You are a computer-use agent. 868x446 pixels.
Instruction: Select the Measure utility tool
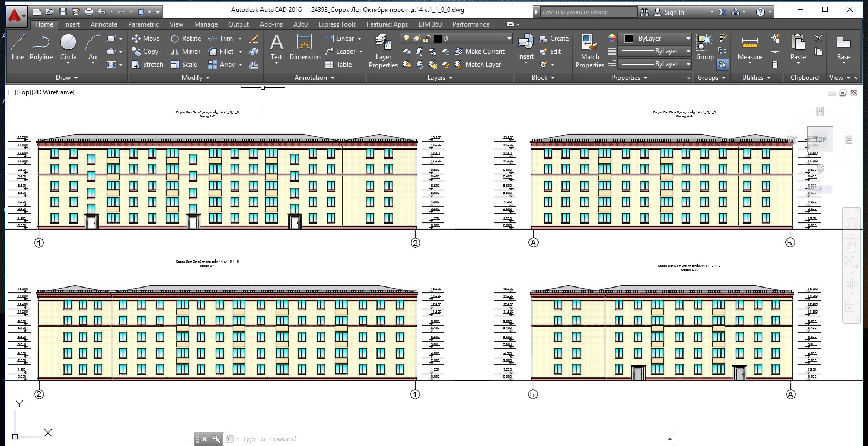pos(750,47)
